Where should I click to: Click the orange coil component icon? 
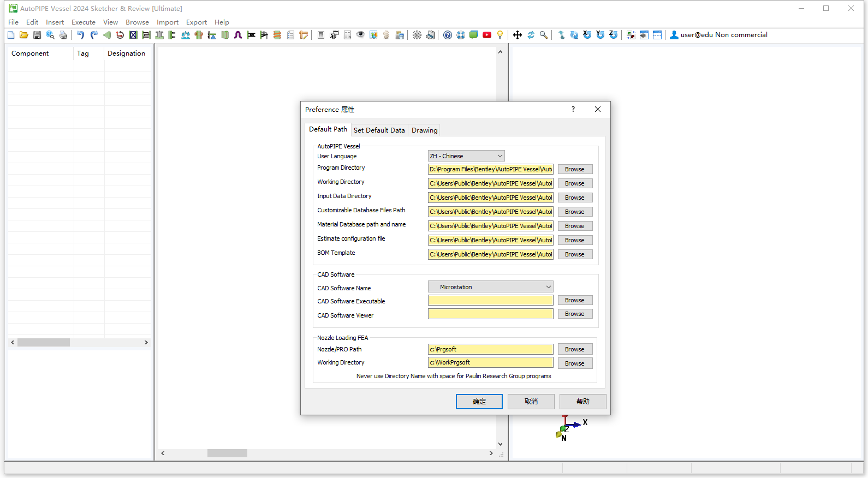tap(277, 35)
